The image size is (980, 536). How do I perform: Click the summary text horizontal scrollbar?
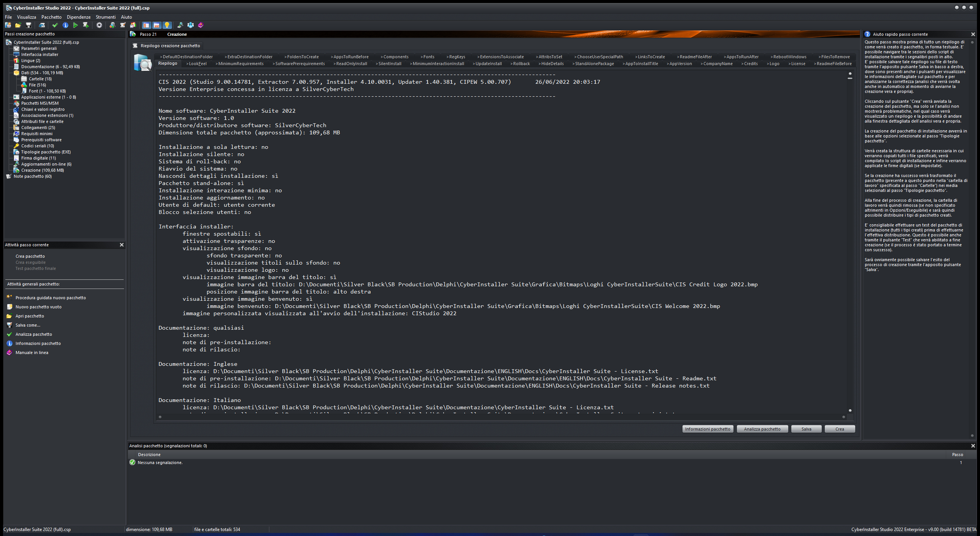pyautogui.click(x=501, y=417)
